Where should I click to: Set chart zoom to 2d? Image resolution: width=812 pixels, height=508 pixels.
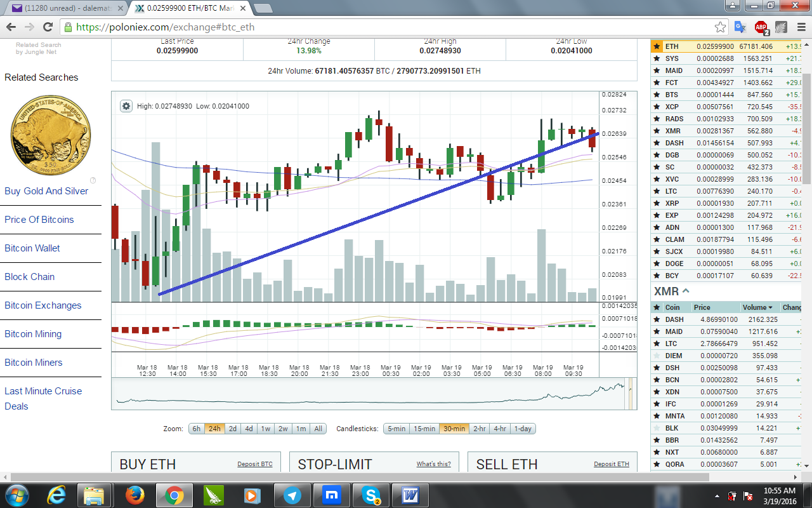point(233,429)
